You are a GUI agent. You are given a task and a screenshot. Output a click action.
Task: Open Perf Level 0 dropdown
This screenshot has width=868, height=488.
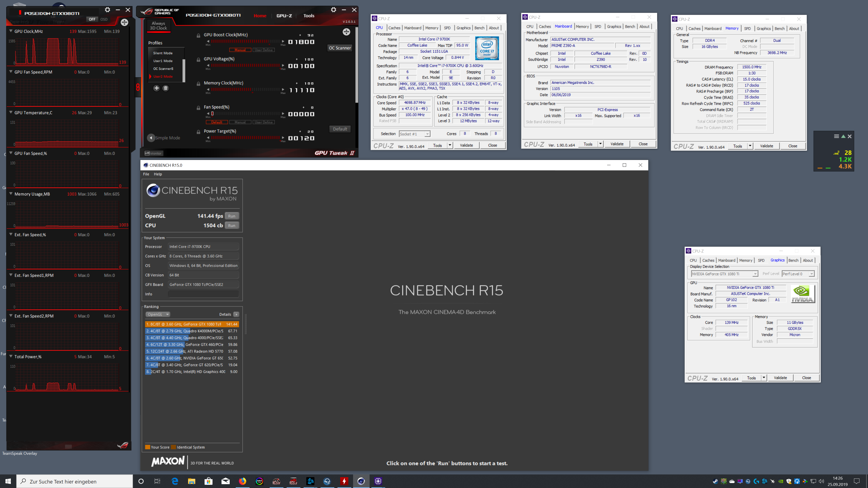pos(798,274)
